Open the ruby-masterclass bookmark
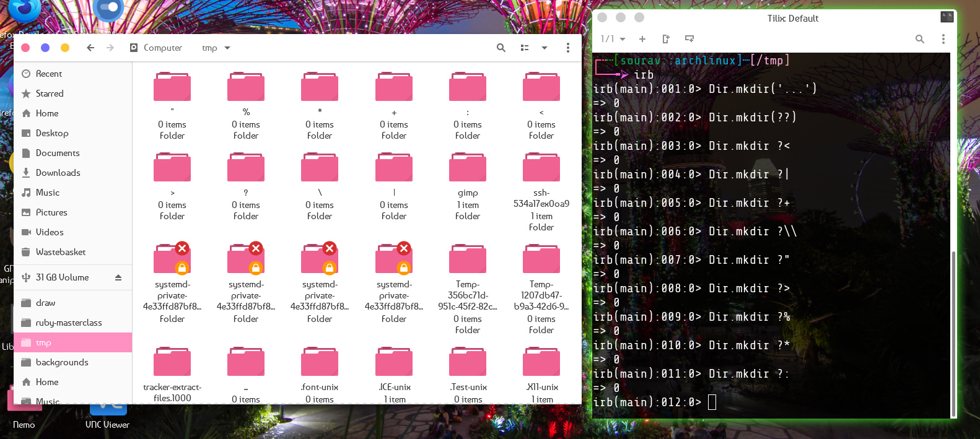 [68, 323]
